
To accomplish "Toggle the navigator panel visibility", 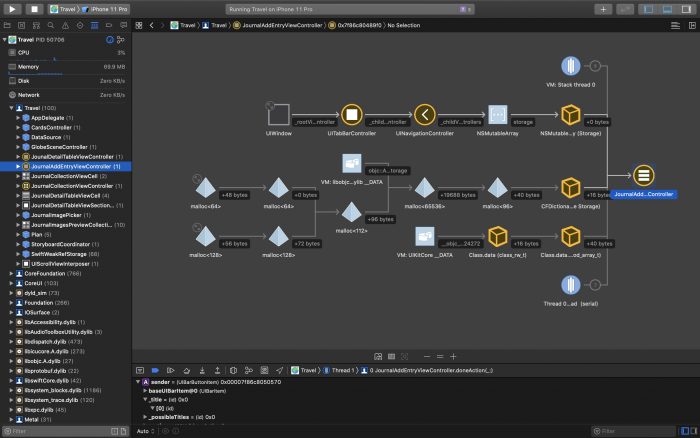I will [x=649, y=8].
